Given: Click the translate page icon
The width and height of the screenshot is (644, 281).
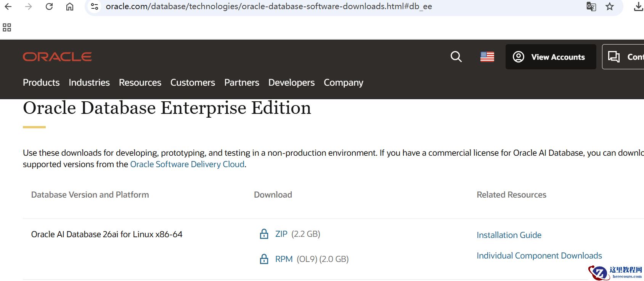Looking at the screenshot, I should click(x=591, y=6).
